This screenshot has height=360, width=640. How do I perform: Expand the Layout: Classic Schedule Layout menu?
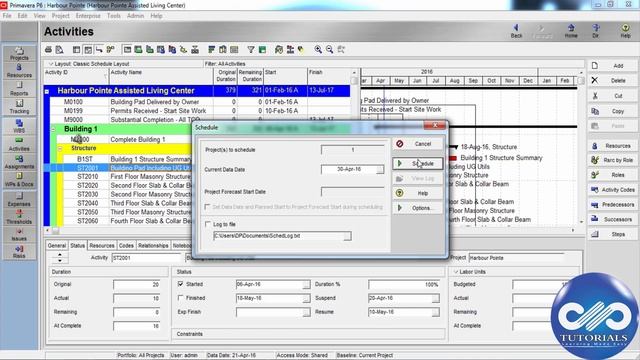[x=51, y=64]
